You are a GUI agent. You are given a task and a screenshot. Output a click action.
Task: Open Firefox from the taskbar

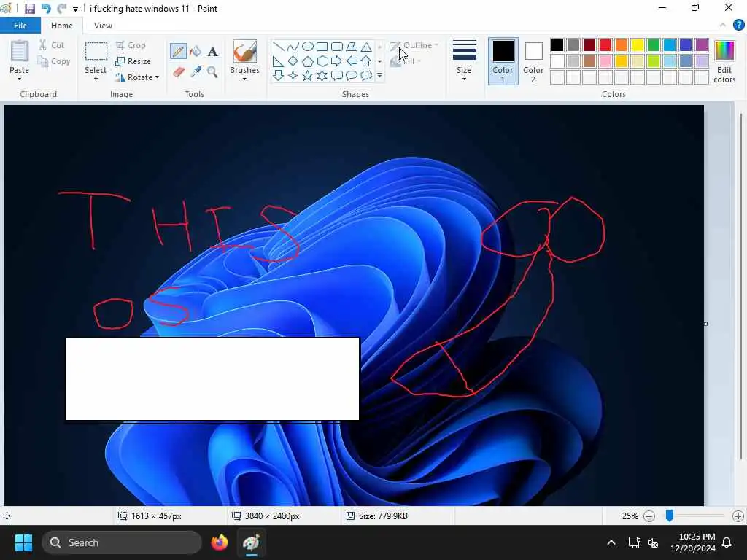219,542
